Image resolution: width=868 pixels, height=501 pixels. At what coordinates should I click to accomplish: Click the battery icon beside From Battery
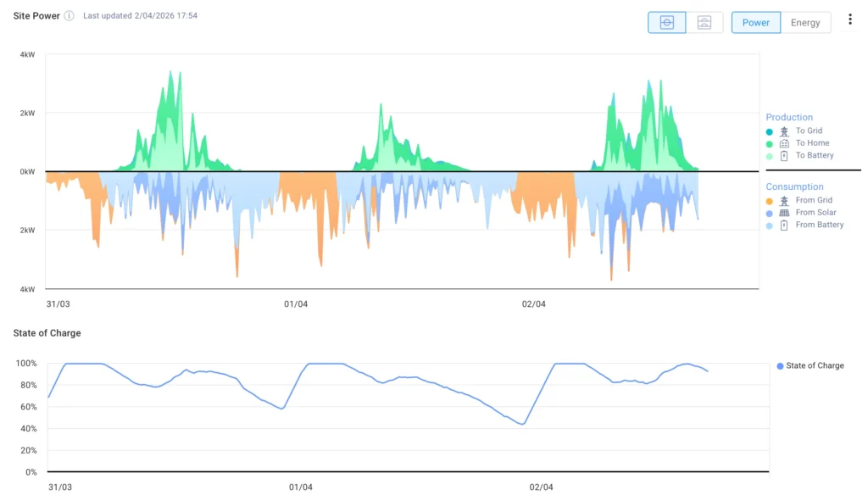pyautogui.click(x=784, y=225)
